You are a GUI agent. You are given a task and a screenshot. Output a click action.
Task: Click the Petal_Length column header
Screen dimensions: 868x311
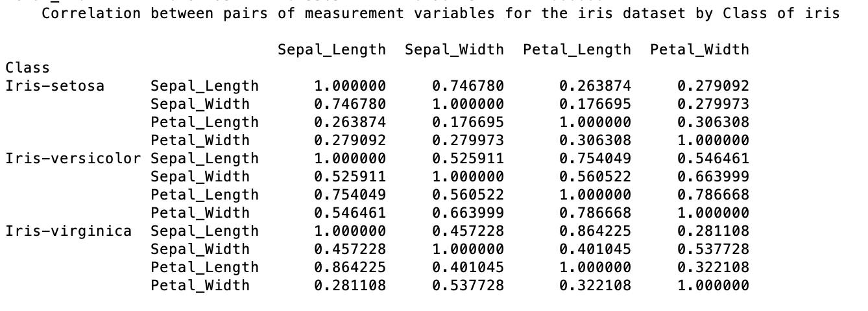click(x=577, y=50)
